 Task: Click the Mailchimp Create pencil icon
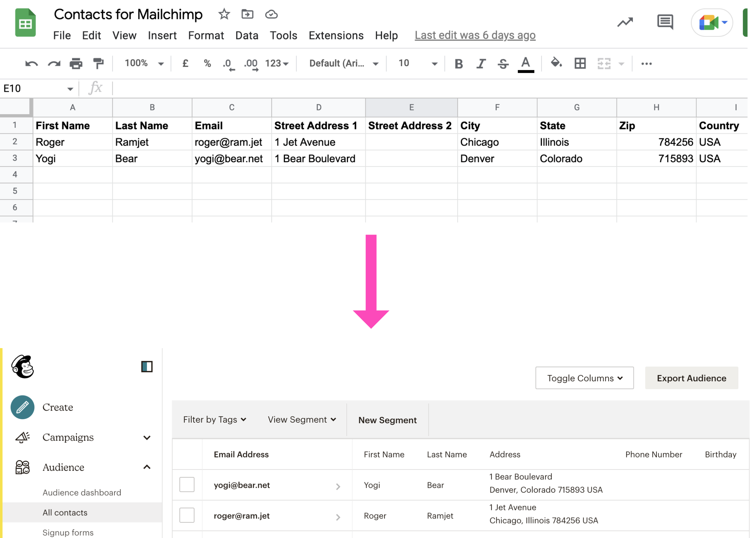[23, 407]
